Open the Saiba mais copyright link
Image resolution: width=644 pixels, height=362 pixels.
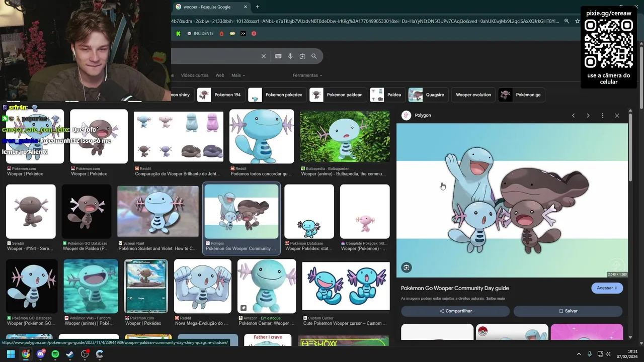point(495,299)
